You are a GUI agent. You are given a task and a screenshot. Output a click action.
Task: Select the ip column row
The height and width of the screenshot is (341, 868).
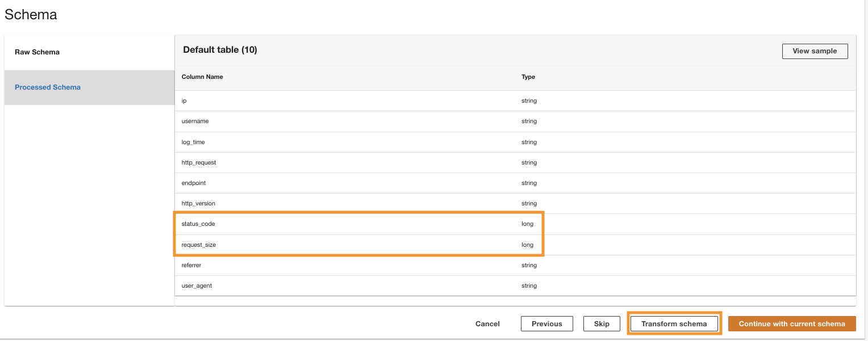[x=185, y=100]
